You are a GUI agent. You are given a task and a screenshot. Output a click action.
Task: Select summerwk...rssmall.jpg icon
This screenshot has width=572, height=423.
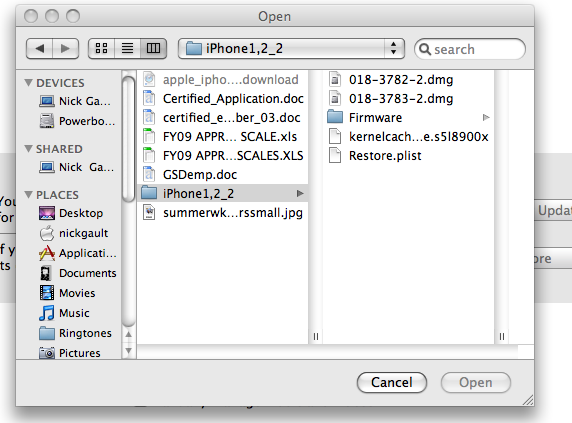(149, 212)
